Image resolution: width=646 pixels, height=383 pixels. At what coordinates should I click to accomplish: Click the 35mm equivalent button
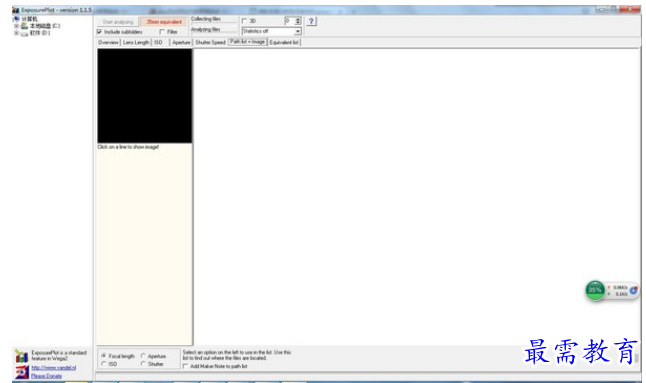point(164,22)
